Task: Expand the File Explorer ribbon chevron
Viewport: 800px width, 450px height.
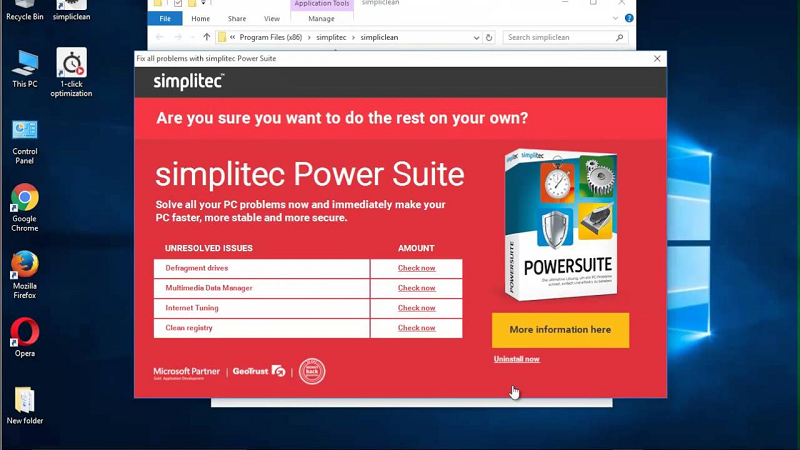Action: [615, 18]
